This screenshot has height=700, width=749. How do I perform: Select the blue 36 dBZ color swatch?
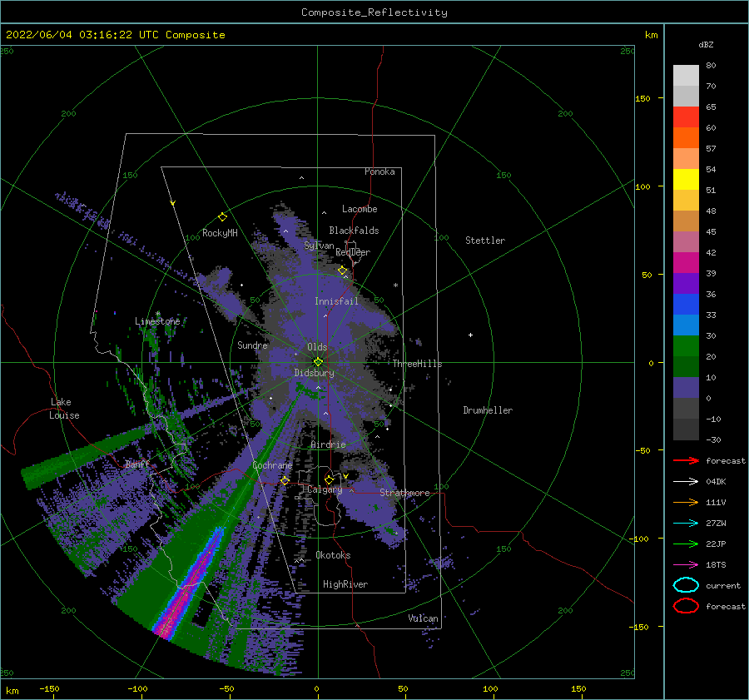(x=686, y=305)
